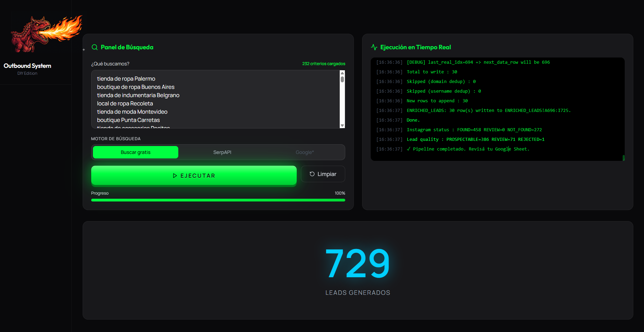Click the 'LEADS GENERADOS' caption
Screen dimensions: 644x332
coord(358,293)
